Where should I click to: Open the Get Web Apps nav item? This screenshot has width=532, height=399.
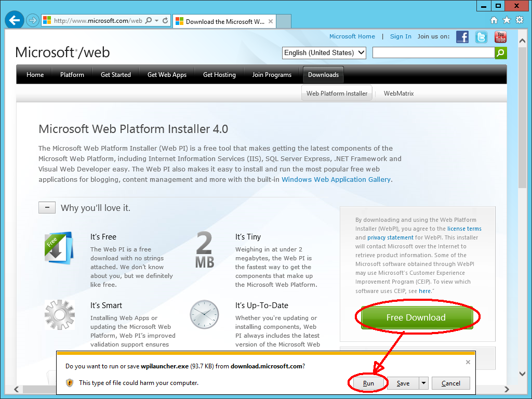point(167,75)
